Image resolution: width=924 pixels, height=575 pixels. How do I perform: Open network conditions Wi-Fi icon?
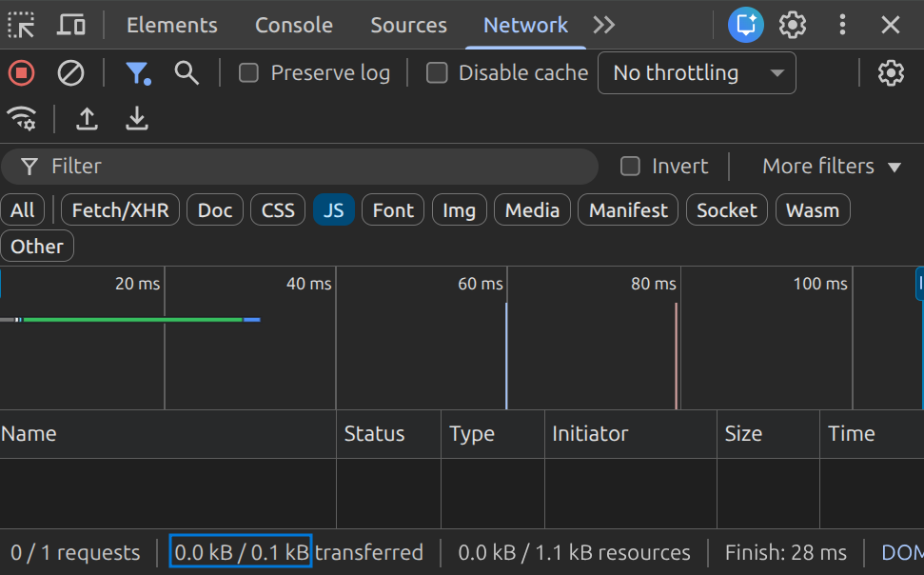click(22, 119)
